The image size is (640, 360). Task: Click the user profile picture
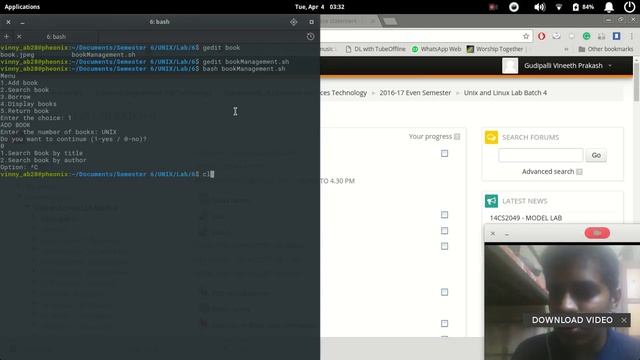click(x=510, y=66)
